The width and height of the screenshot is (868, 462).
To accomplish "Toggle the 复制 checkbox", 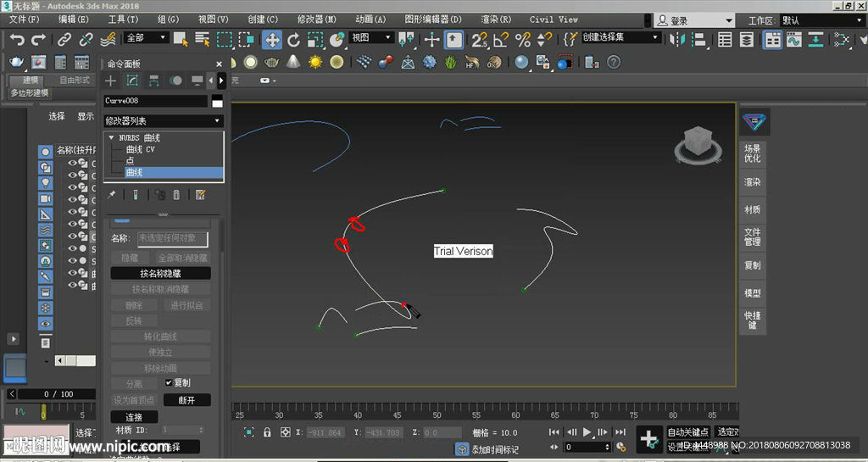I will pyautogui.click(x=169, y=383).
